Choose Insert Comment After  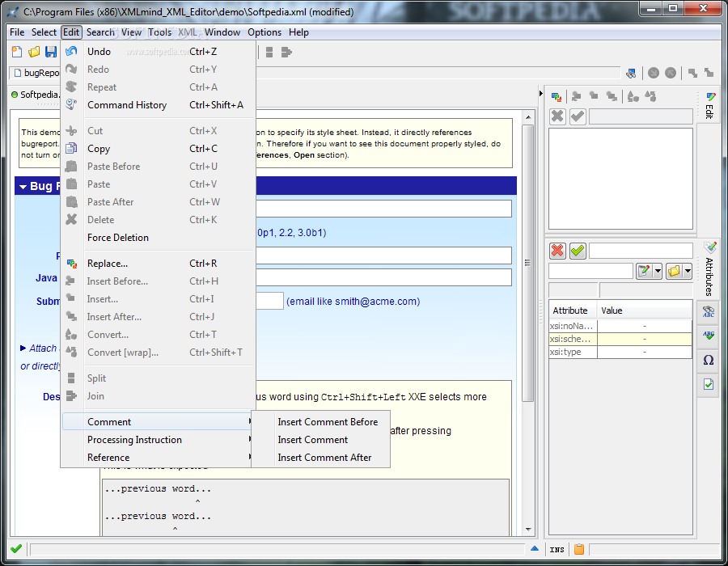coord(324,458)
